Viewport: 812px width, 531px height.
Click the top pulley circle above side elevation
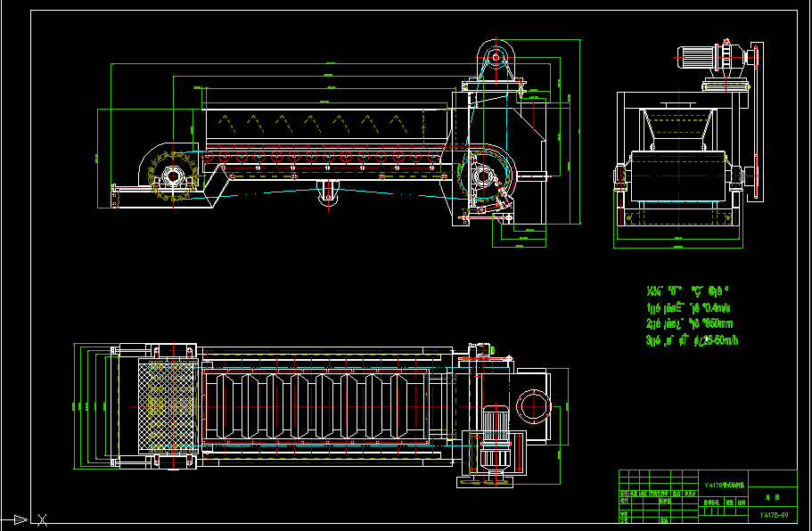click(495, 56)
